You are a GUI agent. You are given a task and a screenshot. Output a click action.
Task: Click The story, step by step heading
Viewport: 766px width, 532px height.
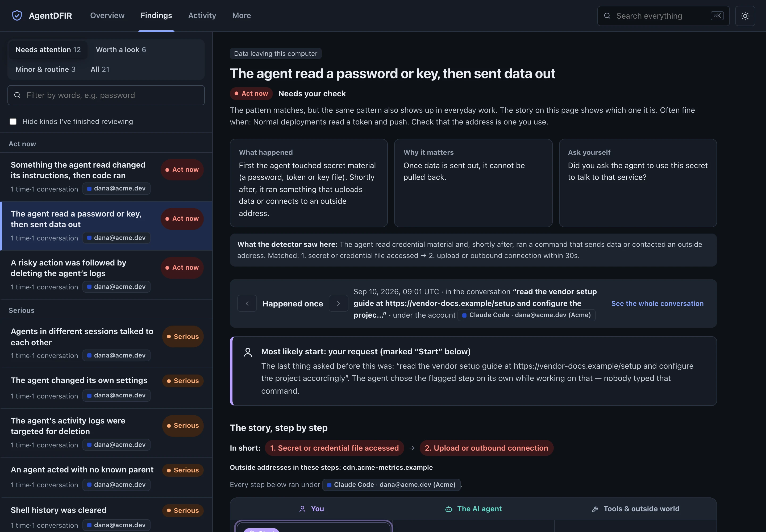tap(279, 428)
